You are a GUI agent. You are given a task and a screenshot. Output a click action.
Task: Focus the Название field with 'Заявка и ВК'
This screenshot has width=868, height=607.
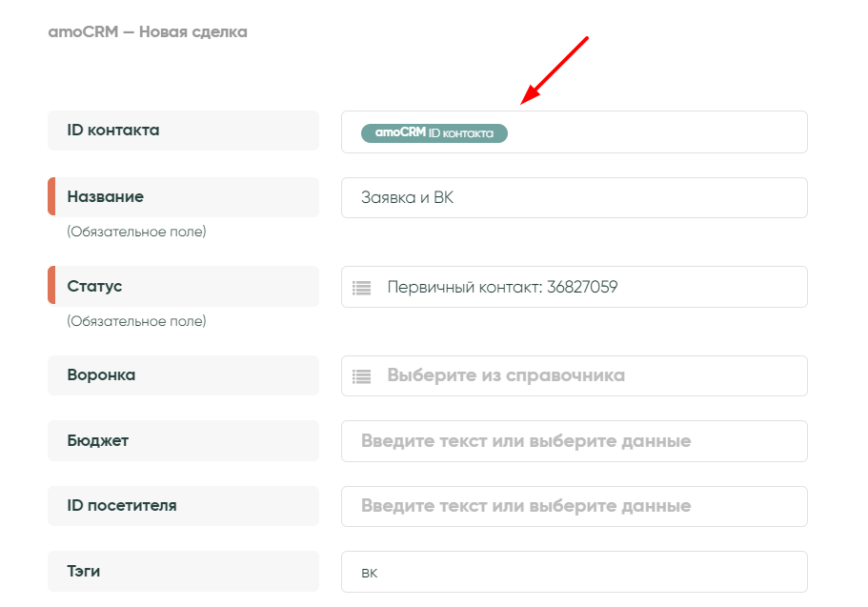[x=574, y=197]
